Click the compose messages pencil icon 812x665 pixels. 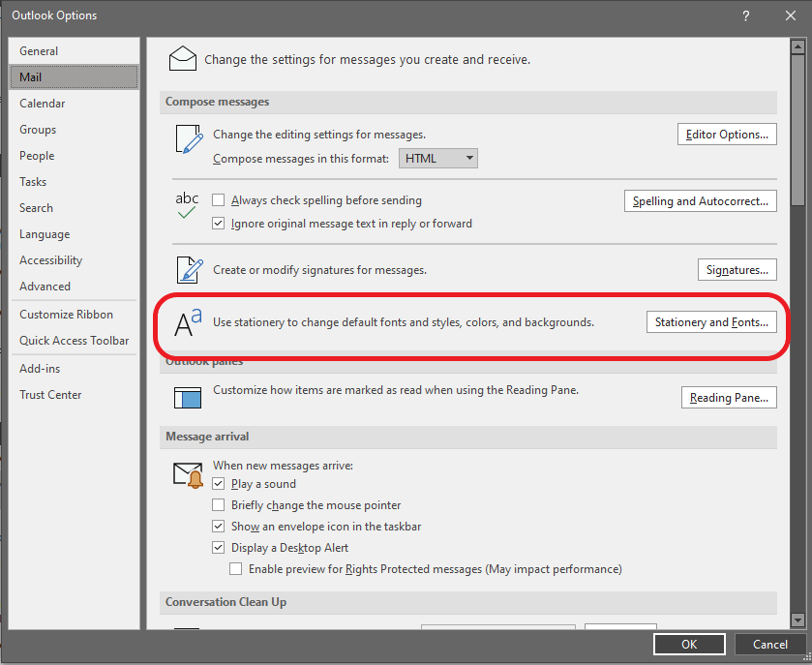pyautogui.click(x=187, y=139)
